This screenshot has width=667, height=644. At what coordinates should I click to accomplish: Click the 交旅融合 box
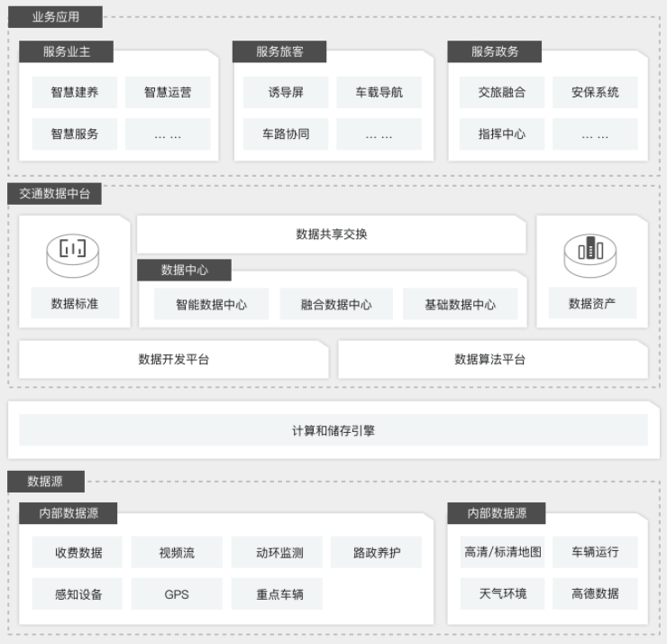(x=502, y=92)
